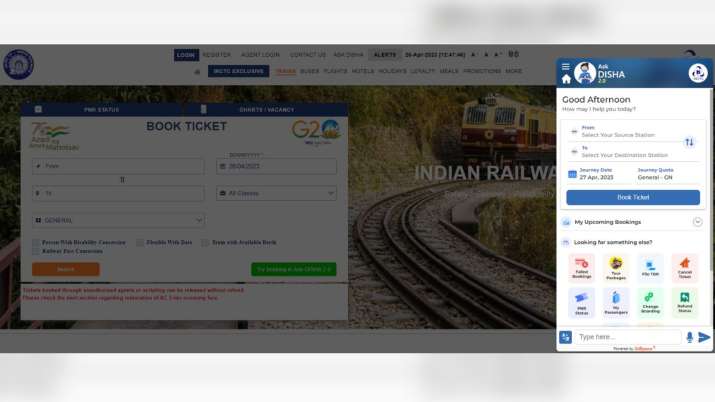Send the chat message arrow
The width and height of the screenshot is (715, 402).
(x=704, y=337)
